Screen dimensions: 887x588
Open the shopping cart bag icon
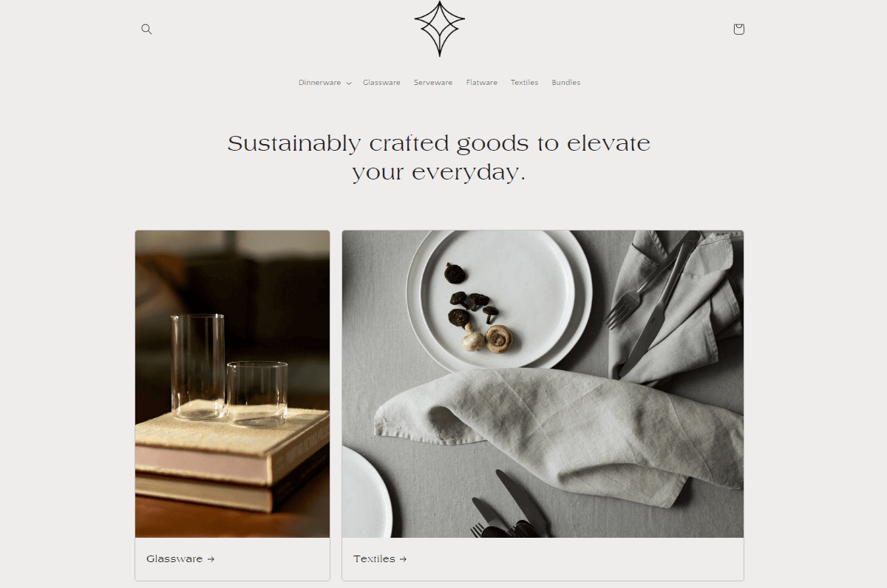(738, 29)
